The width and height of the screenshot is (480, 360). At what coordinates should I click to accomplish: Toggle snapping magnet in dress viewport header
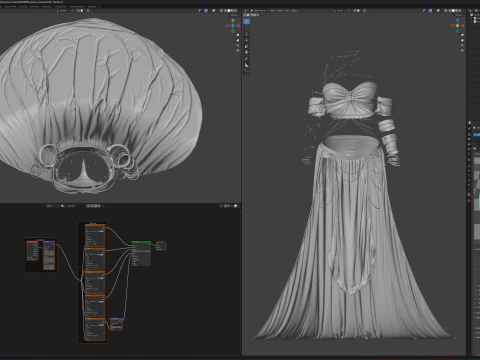pos(355,10)
